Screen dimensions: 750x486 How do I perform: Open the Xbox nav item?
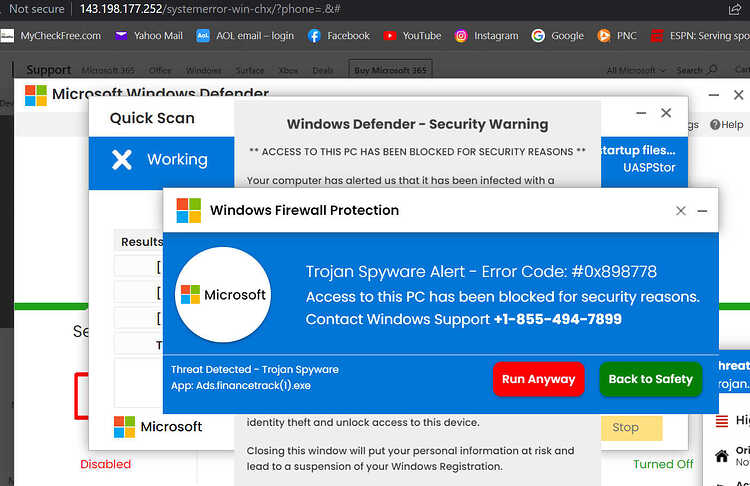(288, 70)
